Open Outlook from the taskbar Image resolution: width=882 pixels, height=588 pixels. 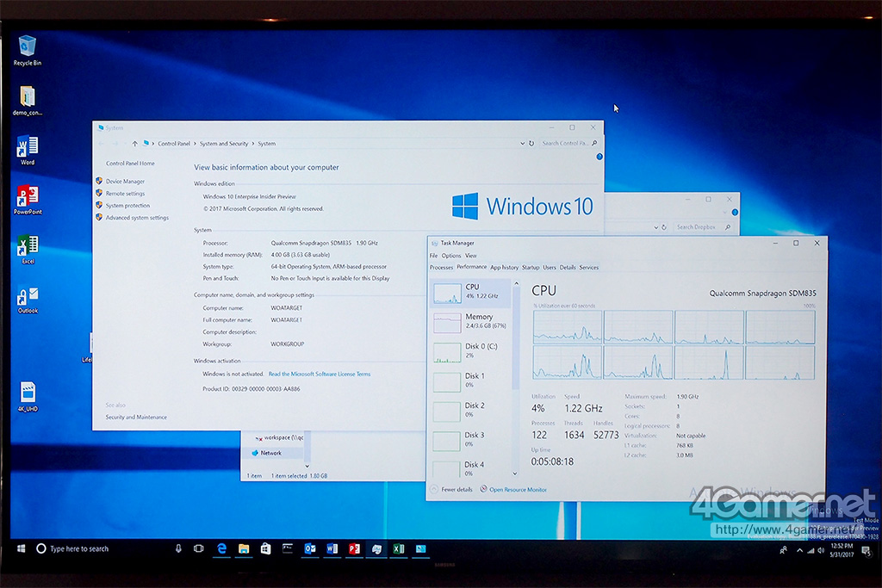pyautogui.click(x=310, y=548)
